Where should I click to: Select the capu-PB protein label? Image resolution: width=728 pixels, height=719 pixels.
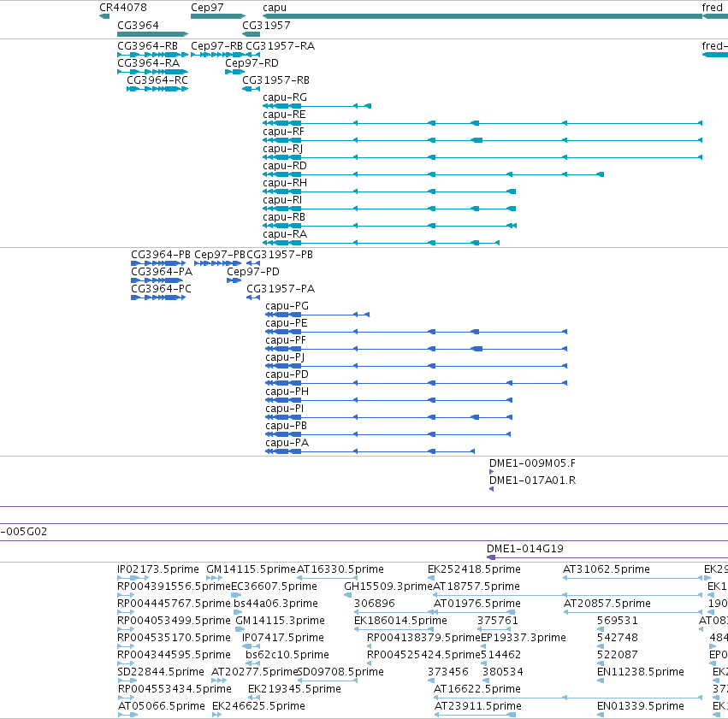pos(286,427)
